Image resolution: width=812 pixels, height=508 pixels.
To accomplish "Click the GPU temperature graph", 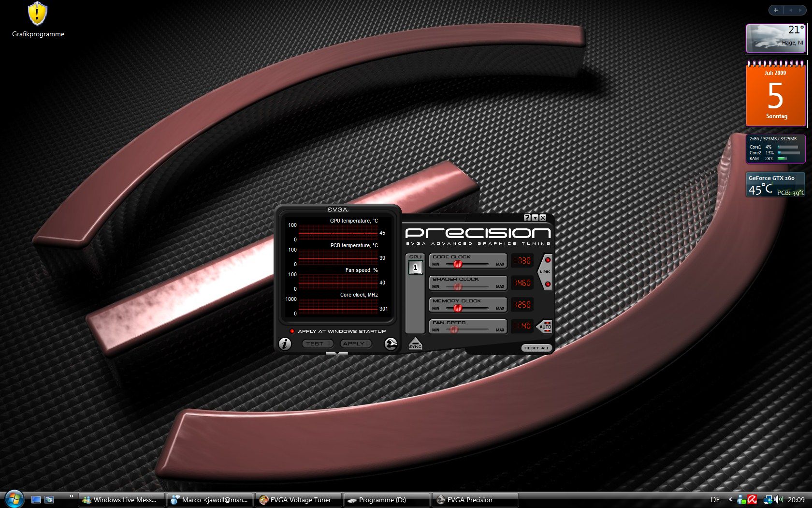I will [338, 232].
